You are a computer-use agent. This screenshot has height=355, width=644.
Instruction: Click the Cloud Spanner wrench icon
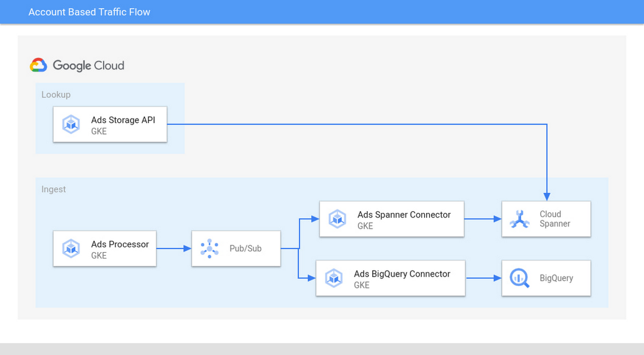click(x=519, y=219)
